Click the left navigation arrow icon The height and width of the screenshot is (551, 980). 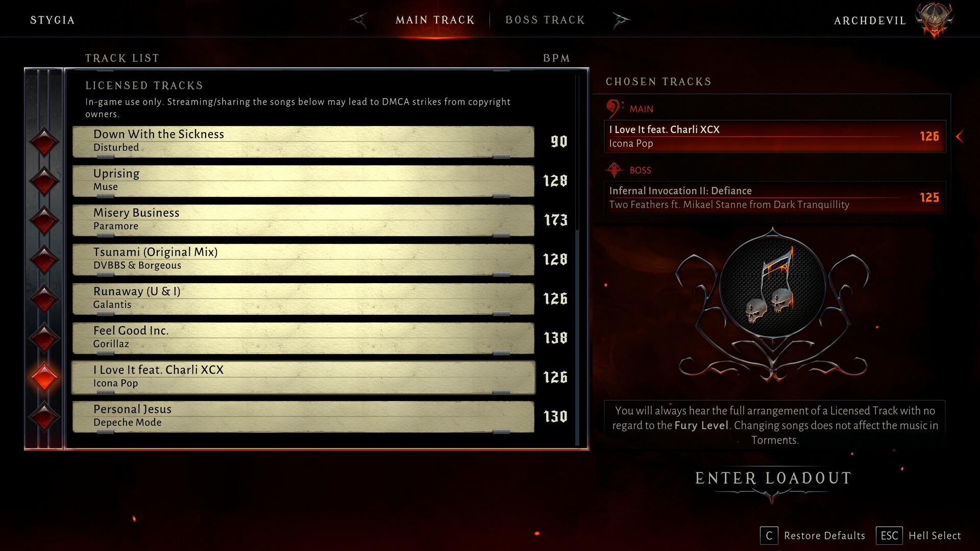tap(360, 19)
